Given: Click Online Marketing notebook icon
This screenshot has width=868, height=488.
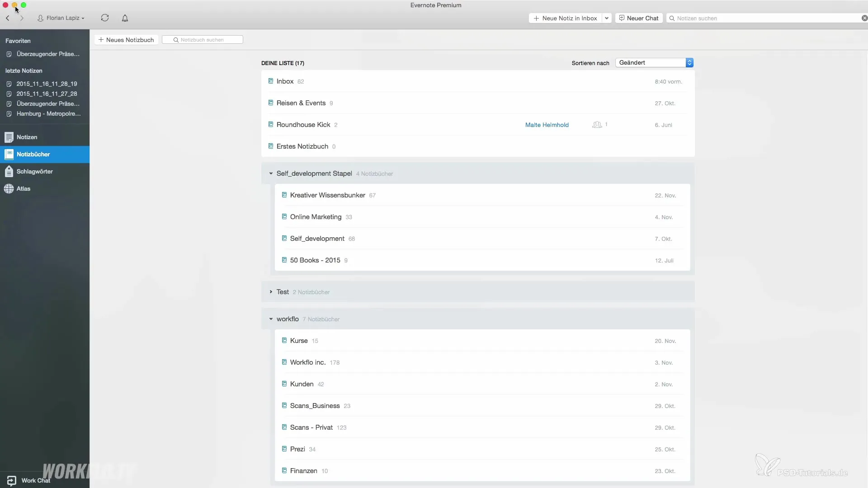Looking at the screenshot, I should [x=284, y=216].
